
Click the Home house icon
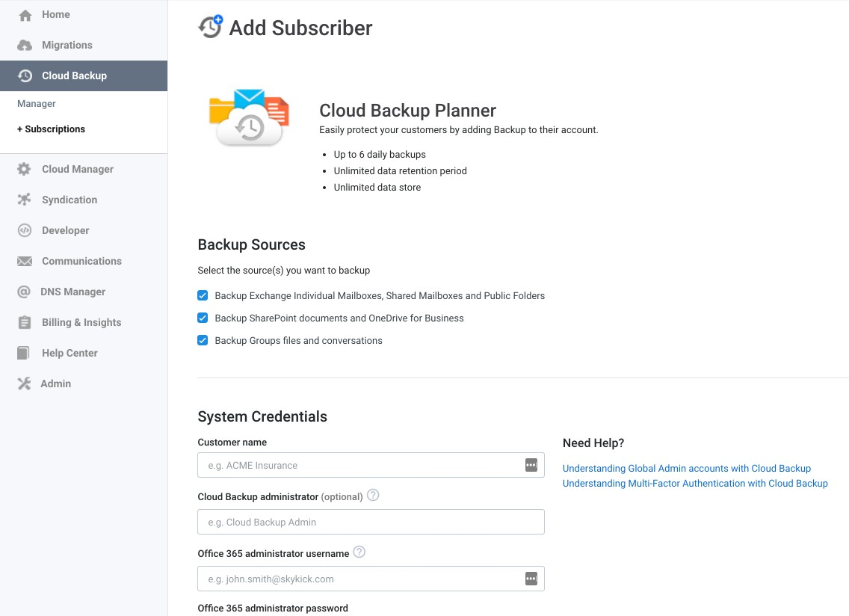(25, 15)
